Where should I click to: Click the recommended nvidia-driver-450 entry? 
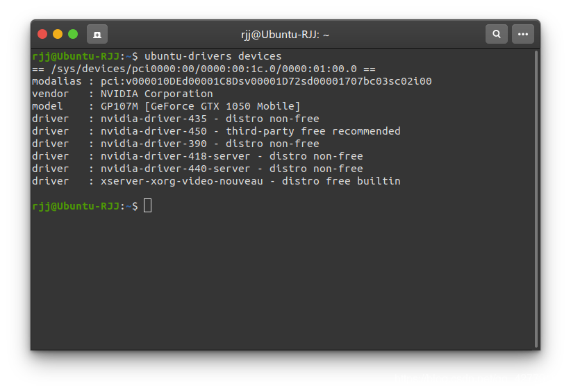[154, 131]
